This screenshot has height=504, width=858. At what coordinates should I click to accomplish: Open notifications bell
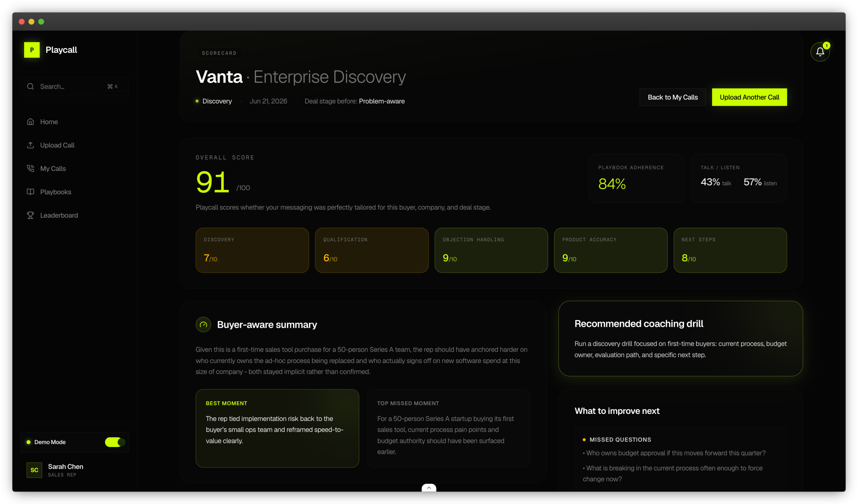[820, 52]
